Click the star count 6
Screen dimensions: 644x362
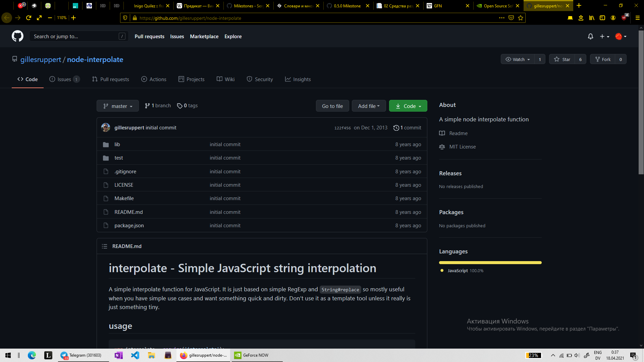pyautogui.click(x=580, y=59)
